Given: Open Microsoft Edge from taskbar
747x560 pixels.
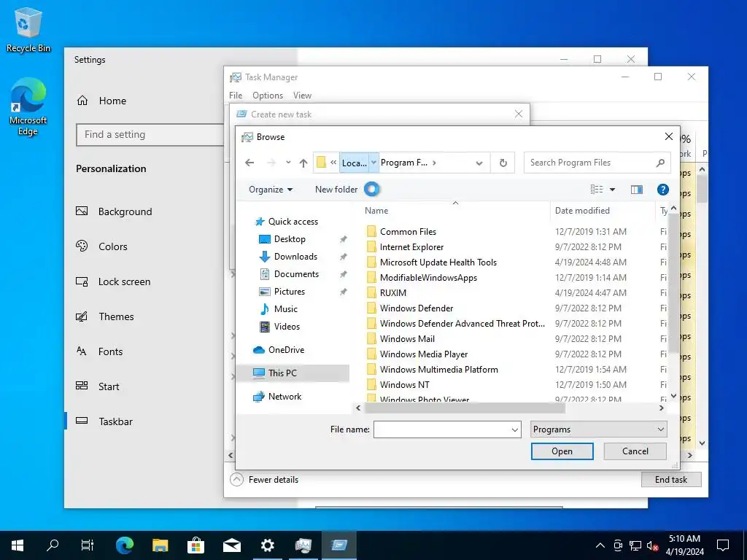Looking at the screenshot, I should coord(124,545).
